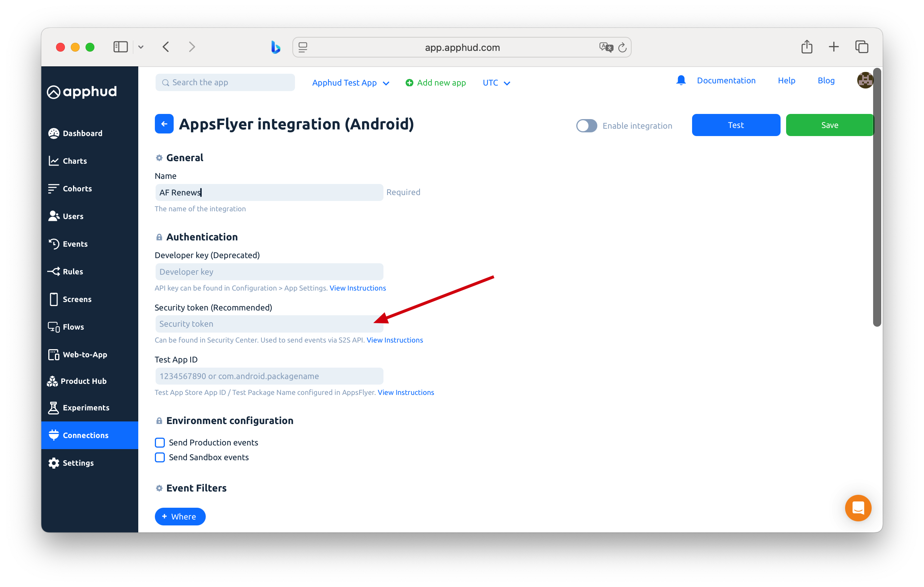924x587 pixels.
Task: Open View Instructions link for Security token
Action: [x=395, y=340]
